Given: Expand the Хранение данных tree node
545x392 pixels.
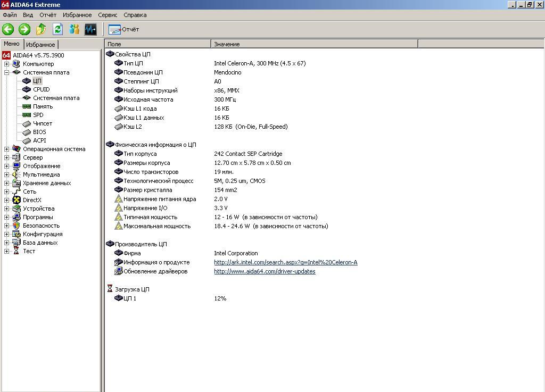Looking at the screenshot, I should (6, 183).
